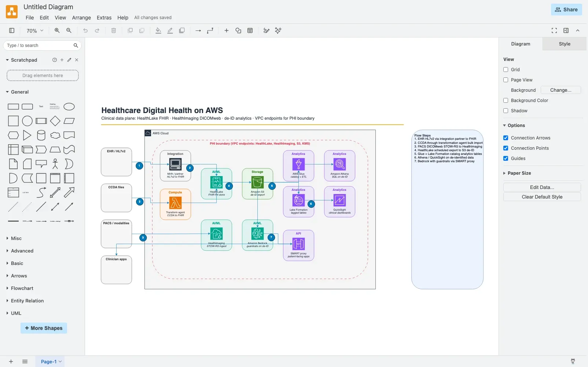Open the File menu
The height and width of the screenshot is (367, 588).
(x=30, y=18)
